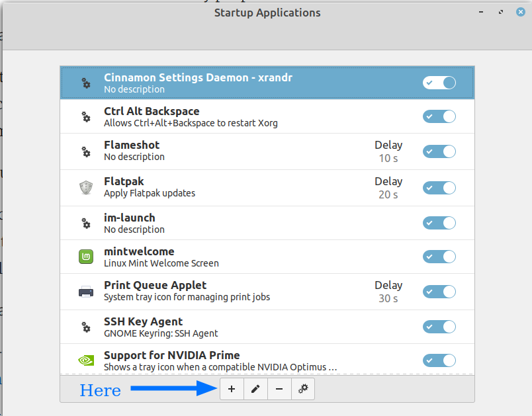
Task: Select Support for NVIDIA Prime entry name
Action: (171, 355)
